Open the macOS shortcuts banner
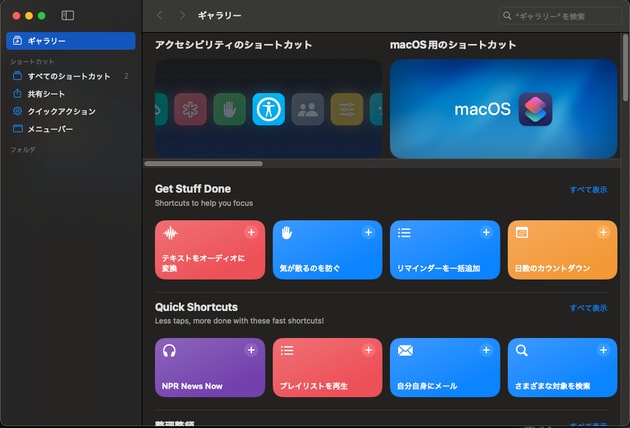The height and width of the screenshot is (428, 630). (x=503, y=109)
